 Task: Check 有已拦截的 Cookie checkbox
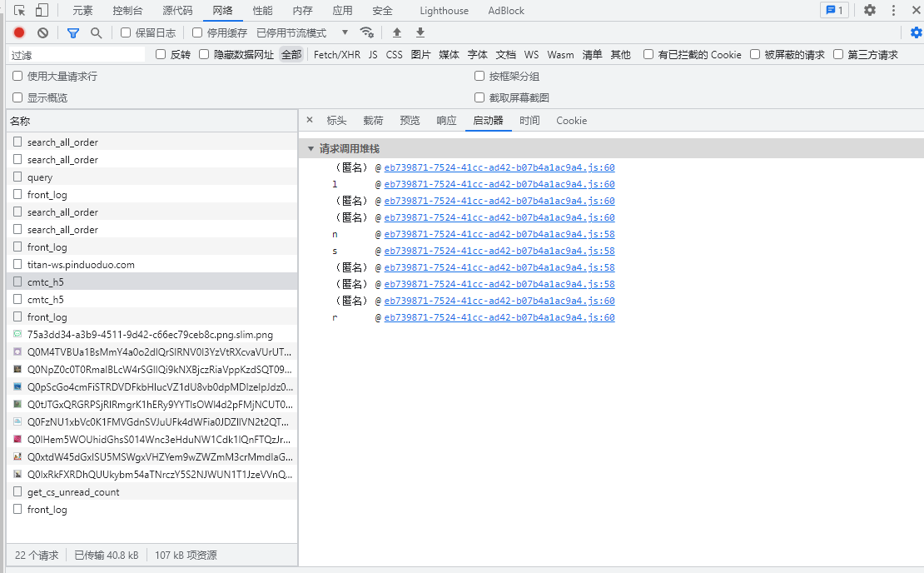click(648, 54)
